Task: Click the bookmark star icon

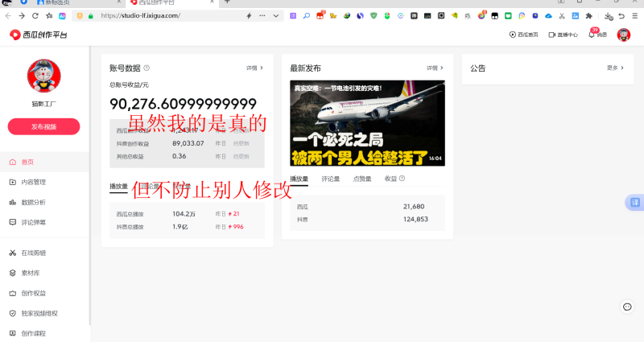Action: 49,15
